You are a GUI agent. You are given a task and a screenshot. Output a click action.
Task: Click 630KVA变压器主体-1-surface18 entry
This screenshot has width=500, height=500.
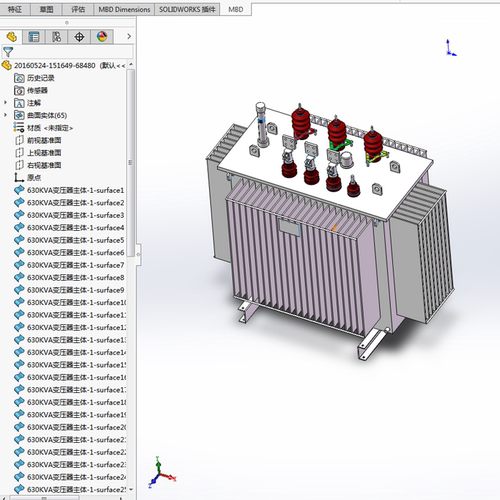[x=70, y=402]
